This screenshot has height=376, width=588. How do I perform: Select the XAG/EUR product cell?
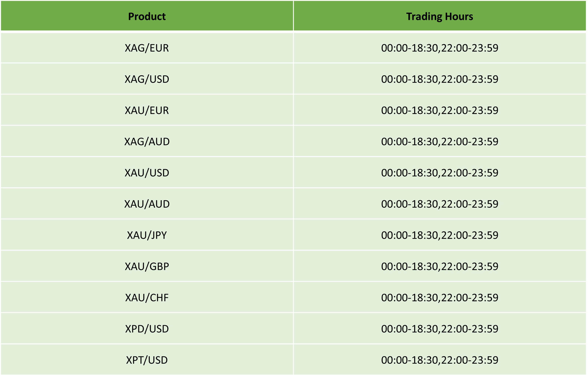coord(147,48)
